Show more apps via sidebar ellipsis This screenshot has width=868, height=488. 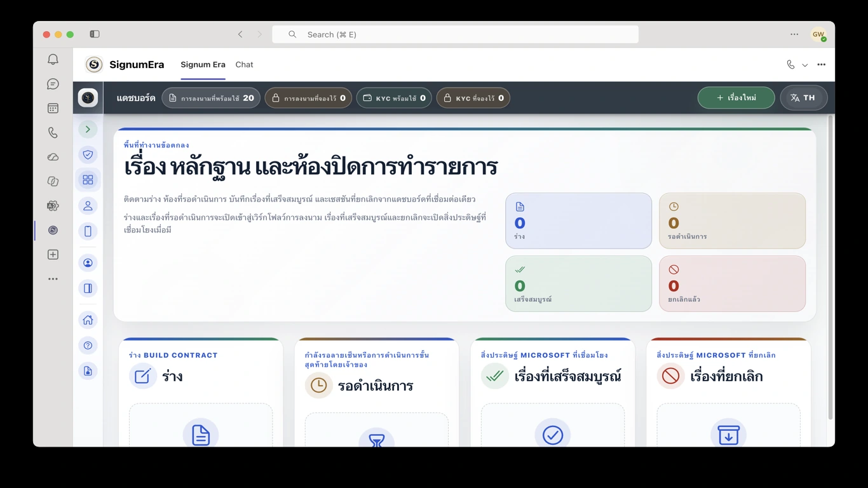(x=53, y=279)
